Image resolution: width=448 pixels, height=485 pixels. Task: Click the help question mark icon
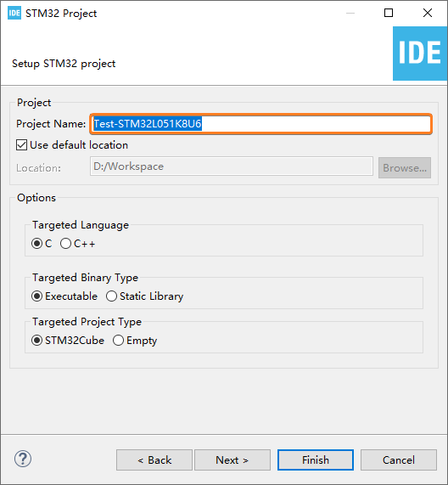[23, 459]
